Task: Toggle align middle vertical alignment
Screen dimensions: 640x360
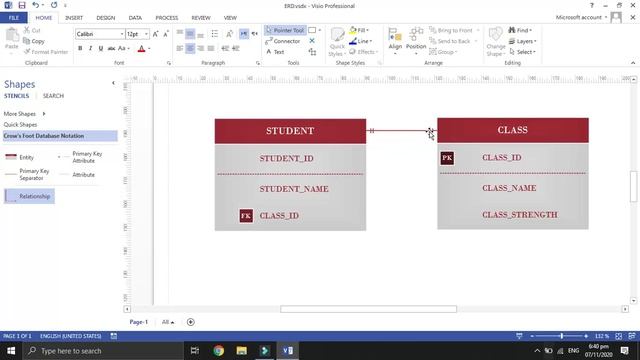Action: coord(190,34)
